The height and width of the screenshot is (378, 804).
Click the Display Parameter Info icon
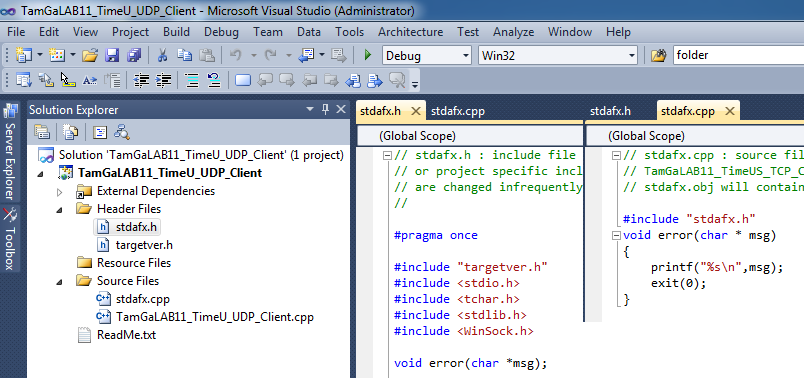coord(46,80)
